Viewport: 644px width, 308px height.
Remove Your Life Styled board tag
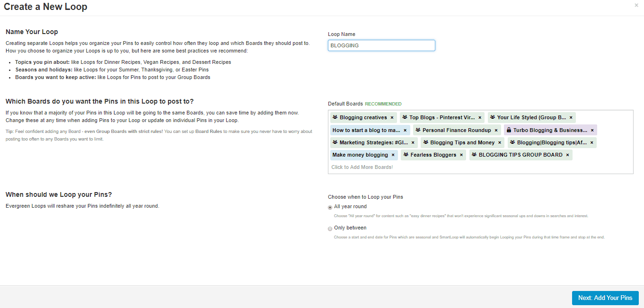tap(571, 118)
